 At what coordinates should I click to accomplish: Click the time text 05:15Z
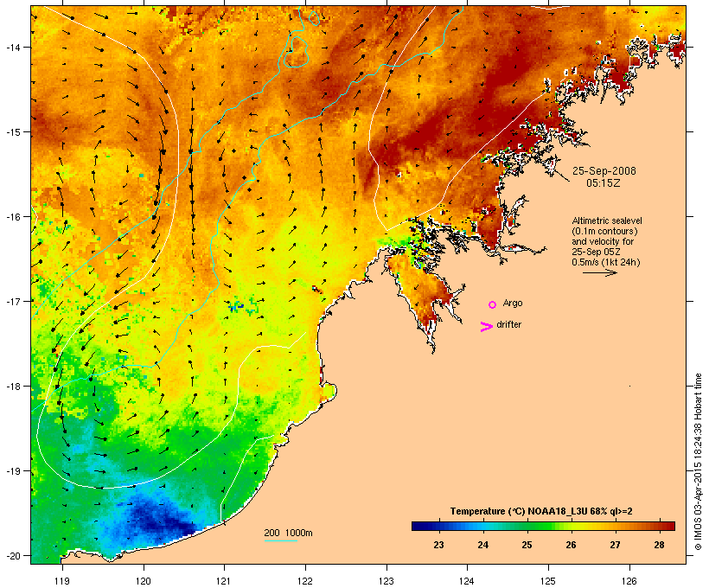604,183
